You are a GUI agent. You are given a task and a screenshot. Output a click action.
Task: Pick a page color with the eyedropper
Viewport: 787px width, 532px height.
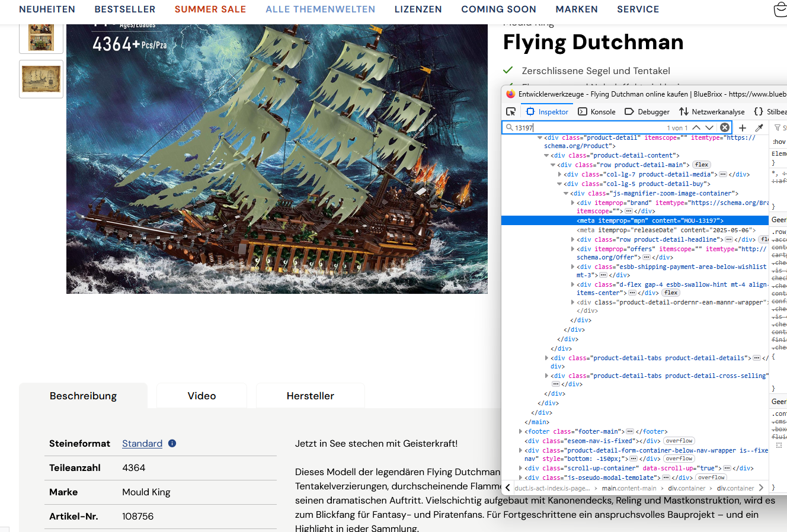[759, 127]
